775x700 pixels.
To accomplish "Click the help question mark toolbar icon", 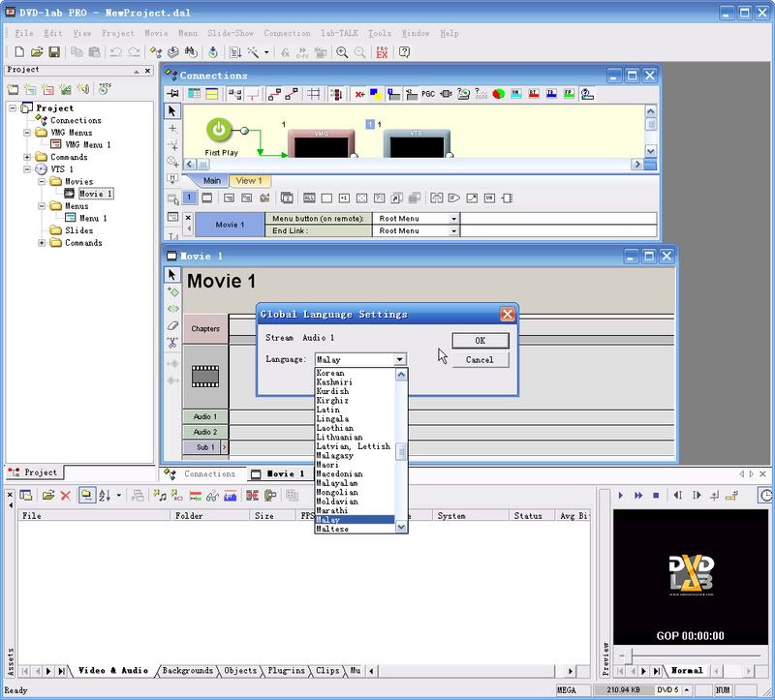I will [x=404, y=52].
